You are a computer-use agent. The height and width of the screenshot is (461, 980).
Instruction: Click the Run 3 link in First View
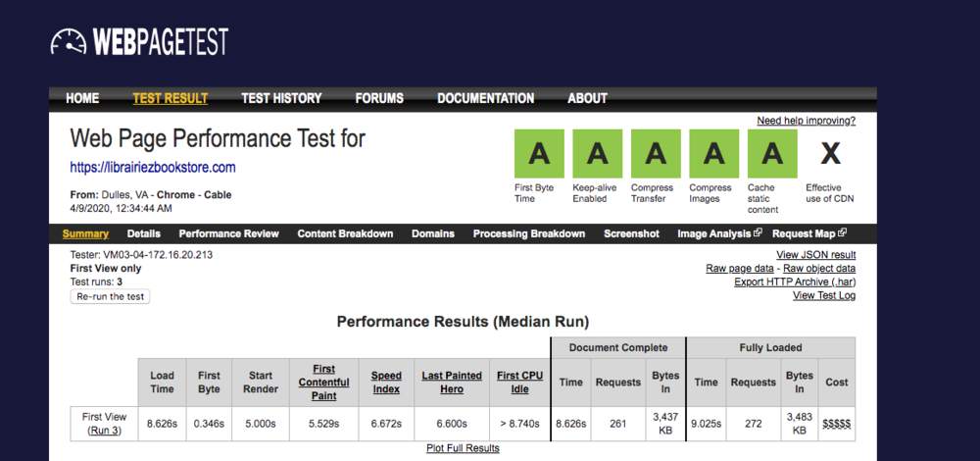click(105, 430)
